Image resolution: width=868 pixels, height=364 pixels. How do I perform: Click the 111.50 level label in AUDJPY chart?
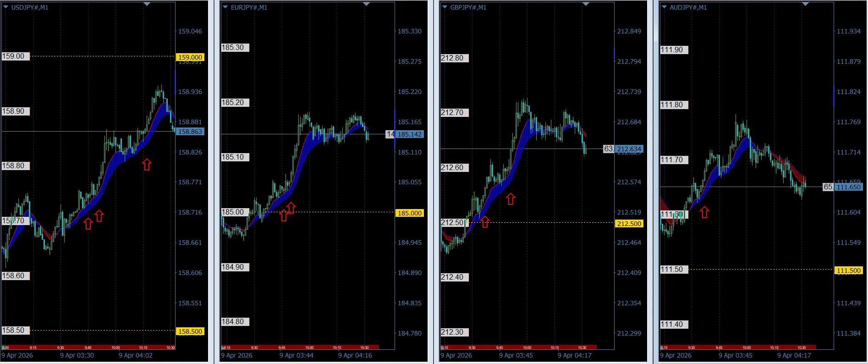[x=674, y=270]
